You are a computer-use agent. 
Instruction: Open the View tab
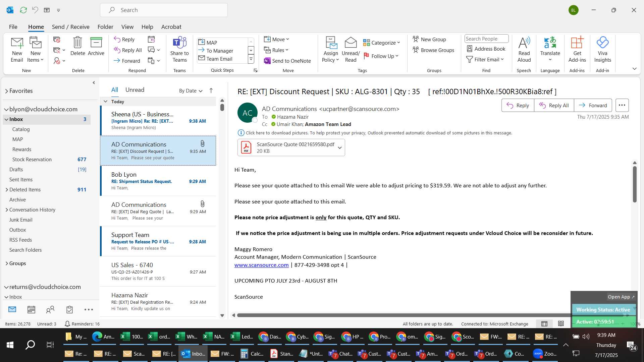[x=127, y=27]
